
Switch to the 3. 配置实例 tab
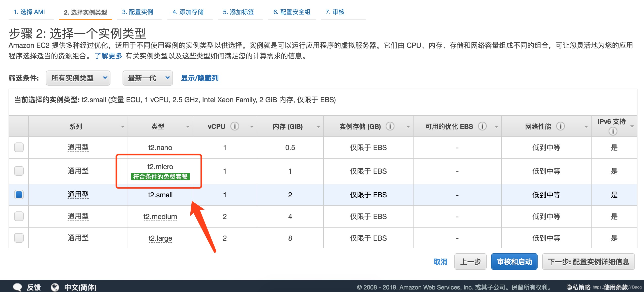(138, 12)
